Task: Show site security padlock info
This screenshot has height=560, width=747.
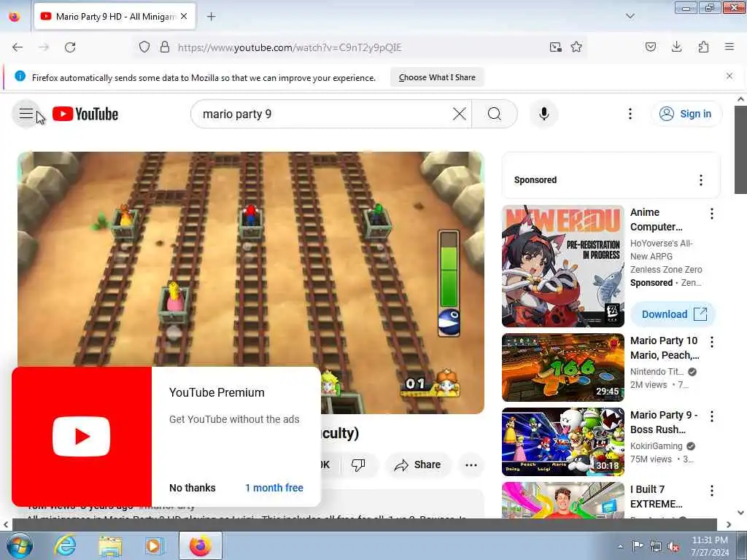Action: point(165,47)
